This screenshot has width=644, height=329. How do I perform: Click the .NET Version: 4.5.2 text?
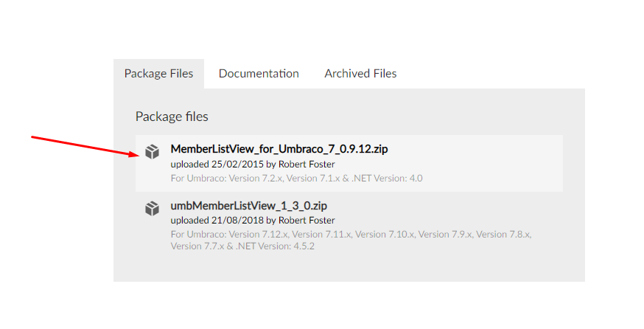click(275, 246)
